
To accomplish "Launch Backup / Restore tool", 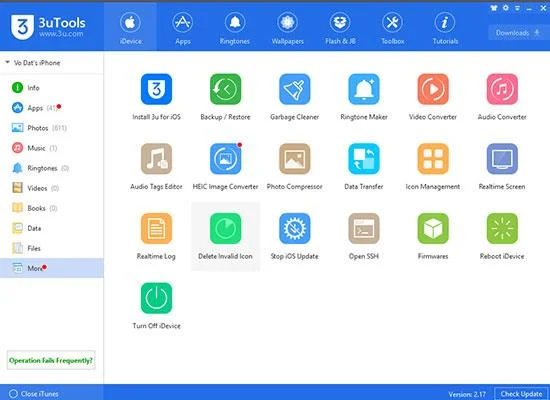I will coord(226,89).
